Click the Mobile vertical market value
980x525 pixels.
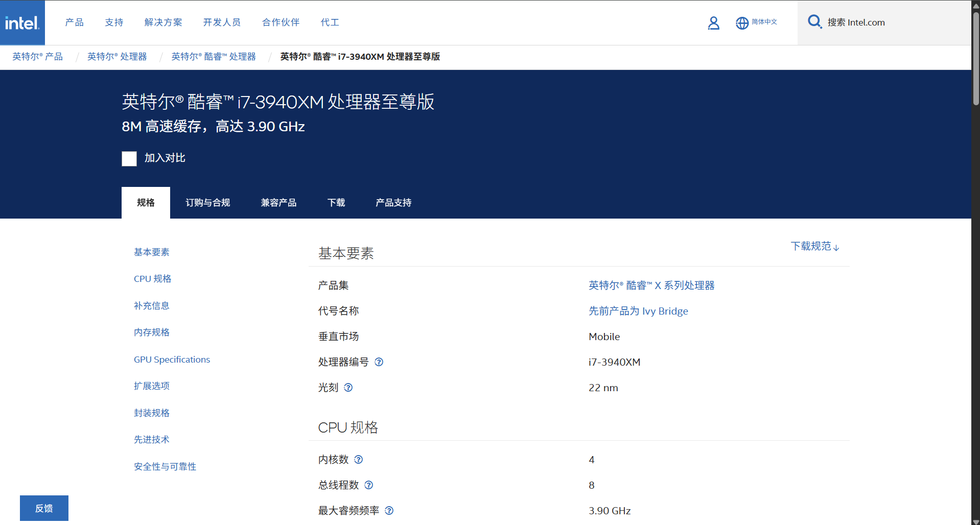point(604,337)
